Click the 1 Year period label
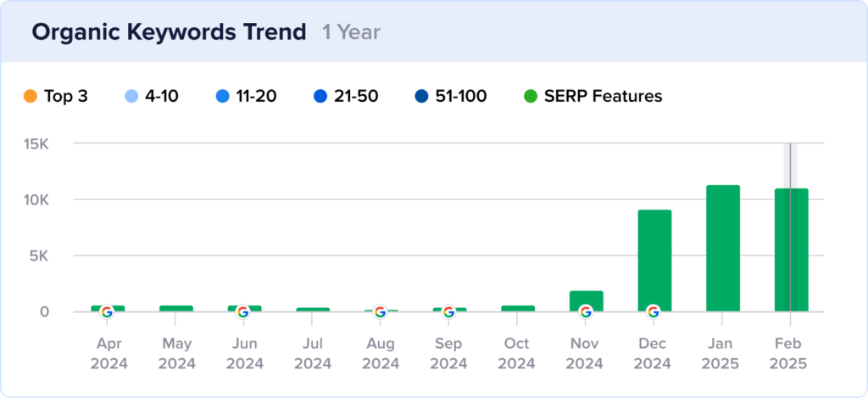868x398 pixels. pyautogui.click(x=352, y=32)
